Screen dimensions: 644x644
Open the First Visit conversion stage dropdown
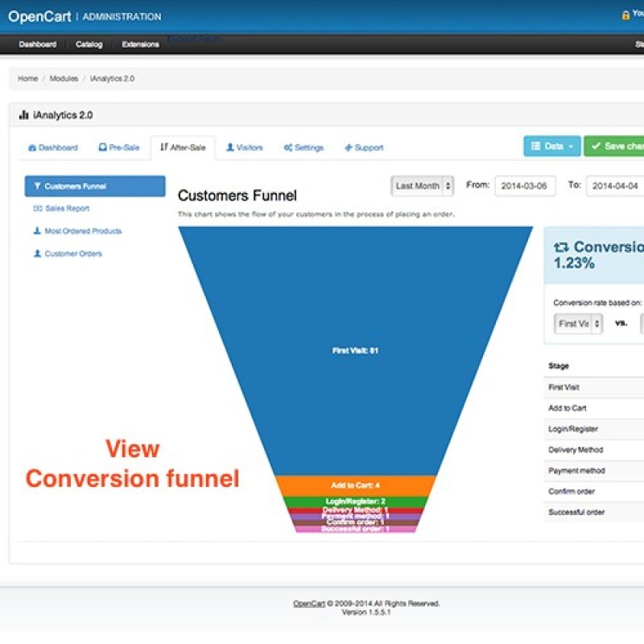pos(578,324)
